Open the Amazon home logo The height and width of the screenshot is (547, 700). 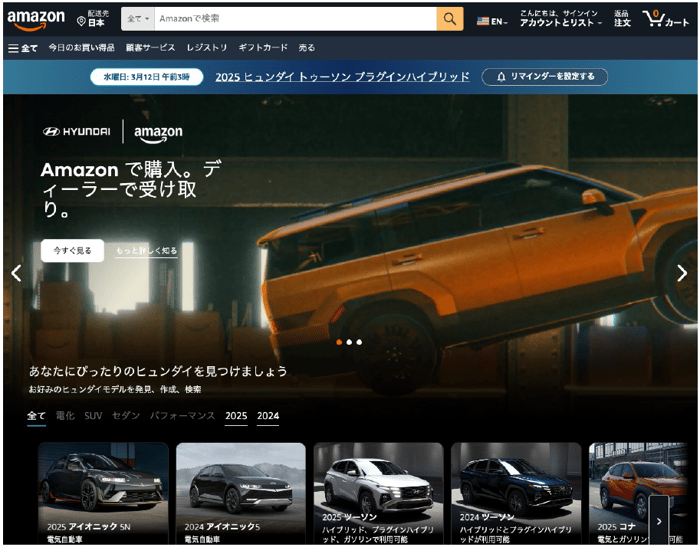36,20
